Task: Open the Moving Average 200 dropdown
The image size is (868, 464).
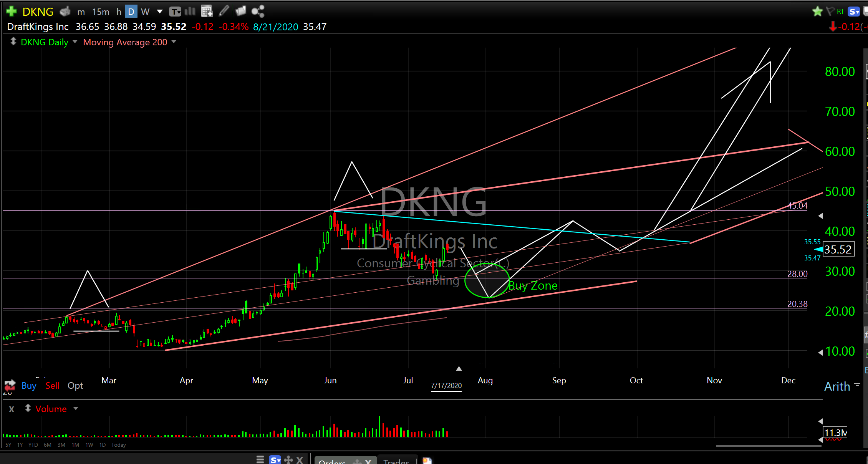Action: coord(174,41)
